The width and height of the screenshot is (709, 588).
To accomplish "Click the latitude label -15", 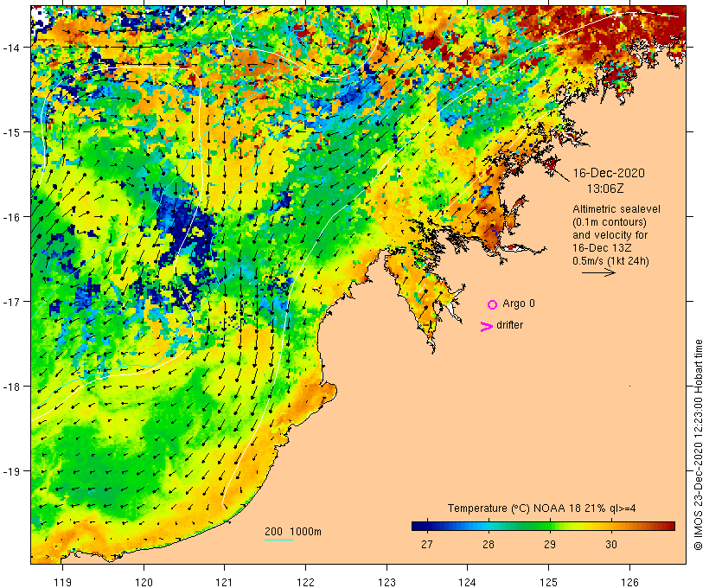I will (x=11, y=132).
